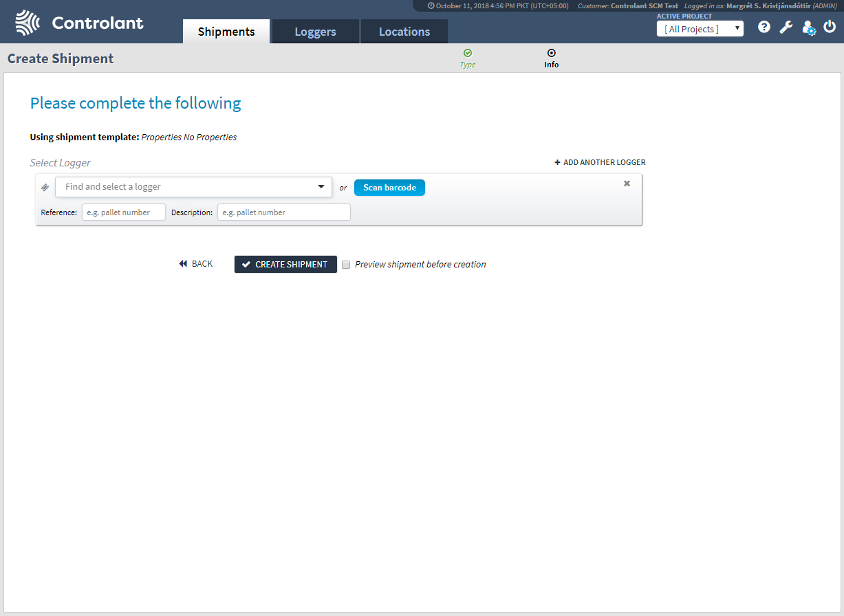Viewport: 844px width, 616px height.
Task: Focus the Description input field
Action: pos(284,212)
